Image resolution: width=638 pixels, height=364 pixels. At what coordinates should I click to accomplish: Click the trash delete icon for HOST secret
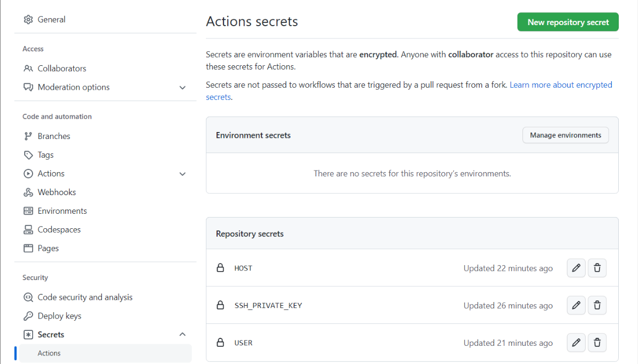coord(597,268)
